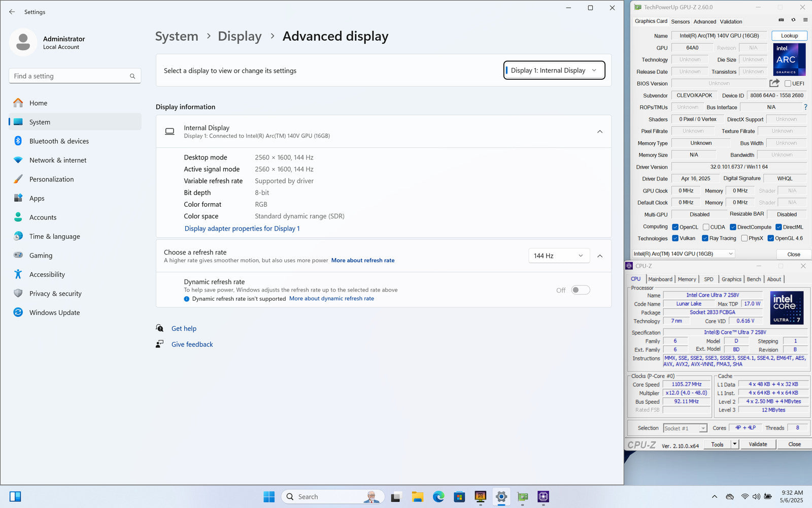Open the Display 1: Internal Display dropdown
Image resolution: width=812 pixels, height=508 pixels.
click(x=554, y=71)
